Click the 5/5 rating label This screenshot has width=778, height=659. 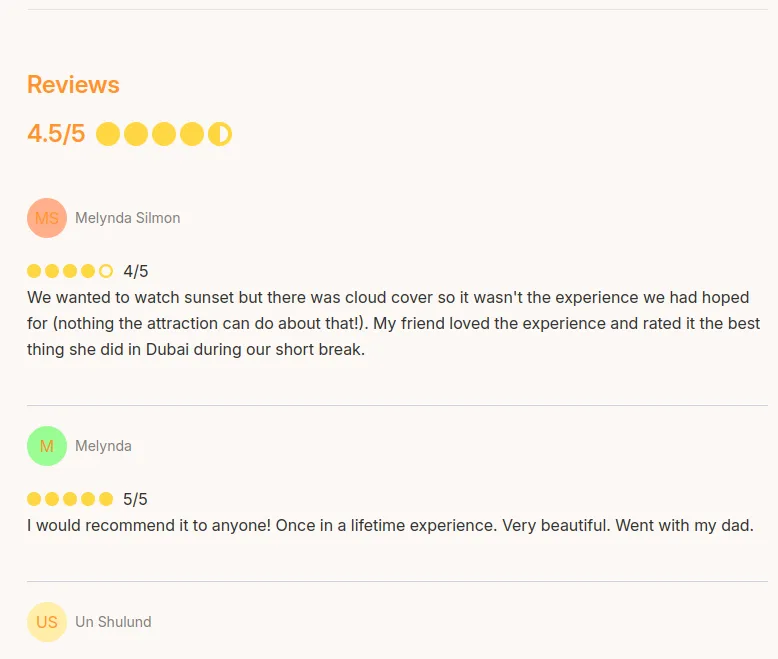135,499
